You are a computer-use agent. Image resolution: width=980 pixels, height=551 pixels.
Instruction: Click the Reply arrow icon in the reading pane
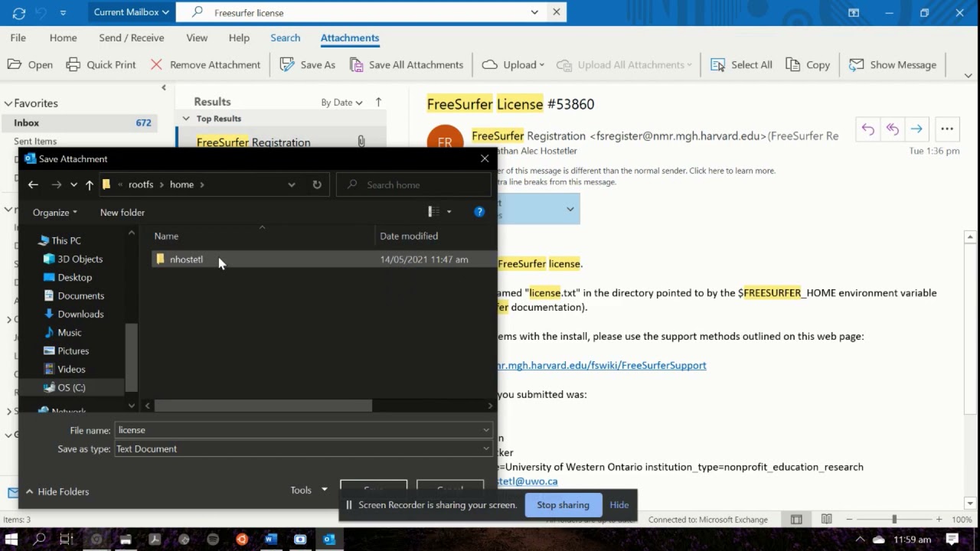coord(867,129)
